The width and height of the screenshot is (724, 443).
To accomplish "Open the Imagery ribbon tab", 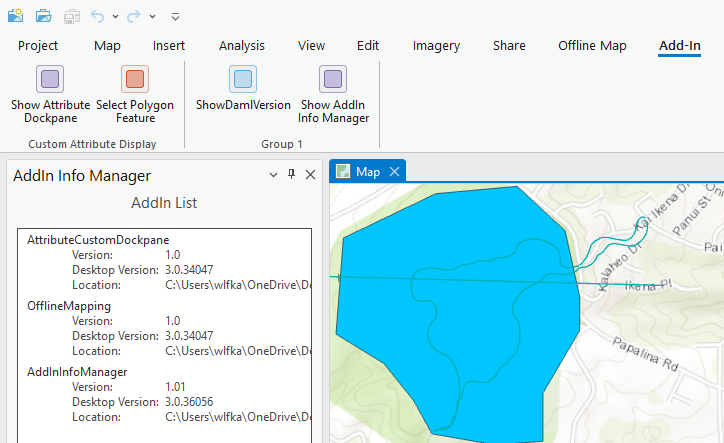I will coord(436,46).
